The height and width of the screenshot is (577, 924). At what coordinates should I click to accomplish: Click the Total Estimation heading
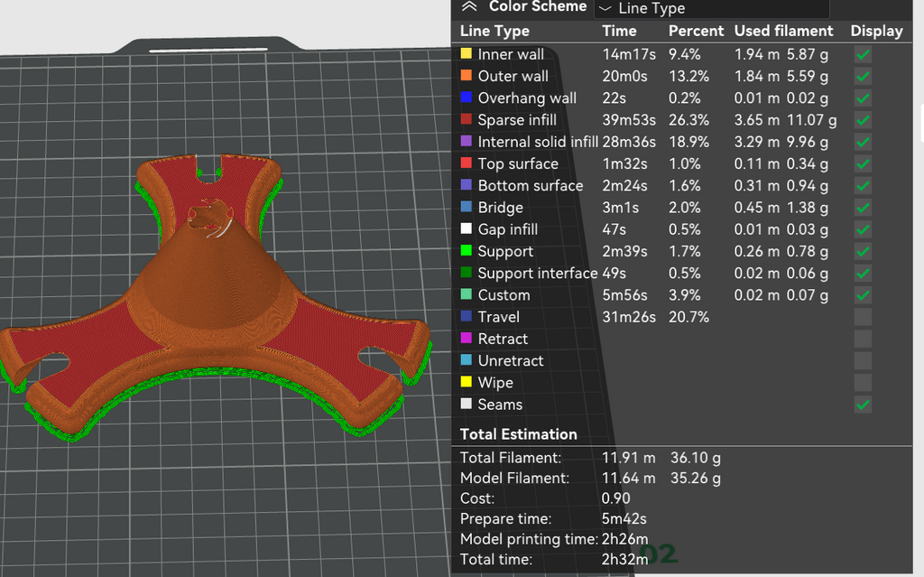519,434
